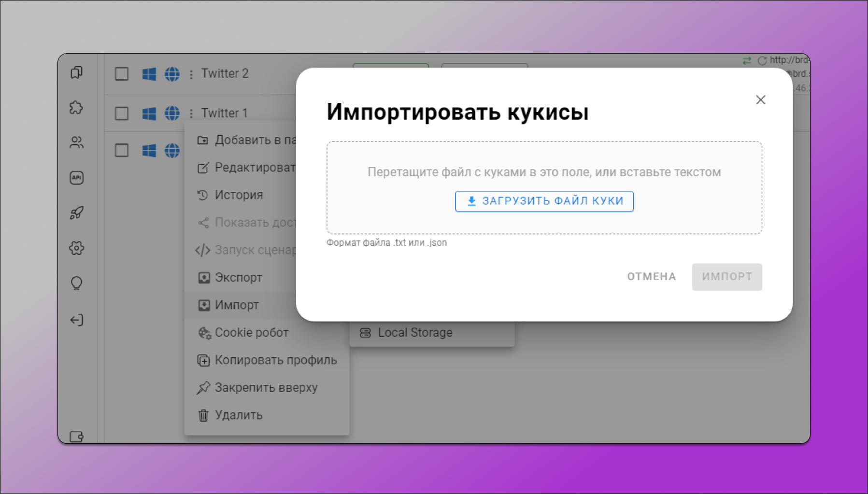Open the Extensions puzzle icon in sidebar
This screenshot has width=868, height=494.
pos(76,108)
